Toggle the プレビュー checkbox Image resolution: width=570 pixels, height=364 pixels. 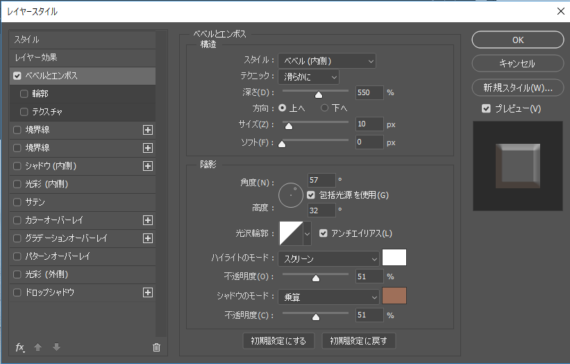click(x=486, y=109)
